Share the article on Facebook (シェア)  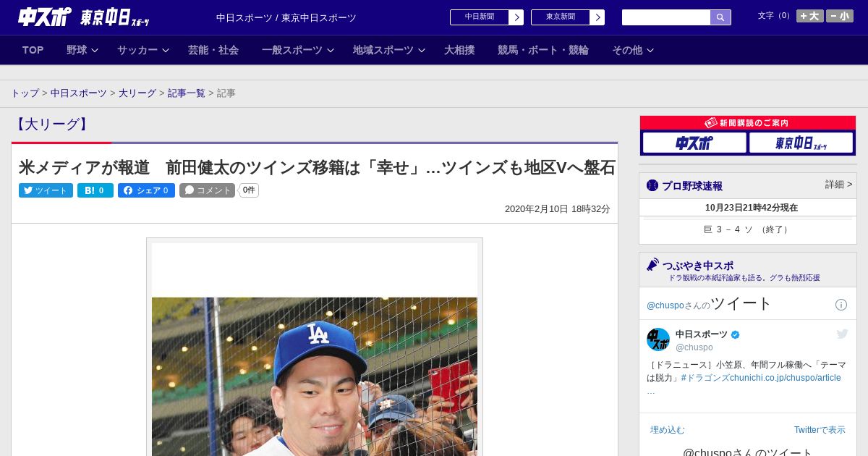[x=146, y=190]
